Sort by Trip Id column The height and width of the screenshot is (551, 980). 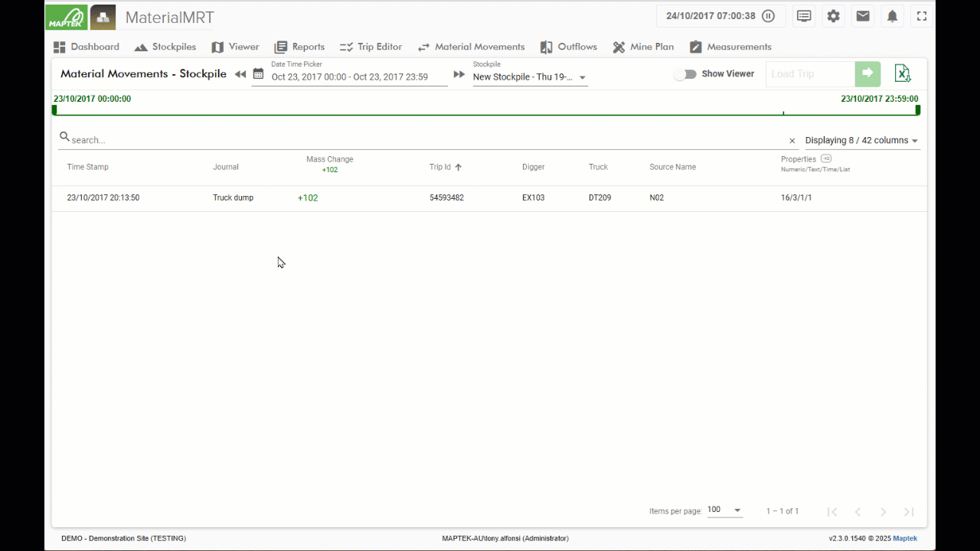pos(446,167)
